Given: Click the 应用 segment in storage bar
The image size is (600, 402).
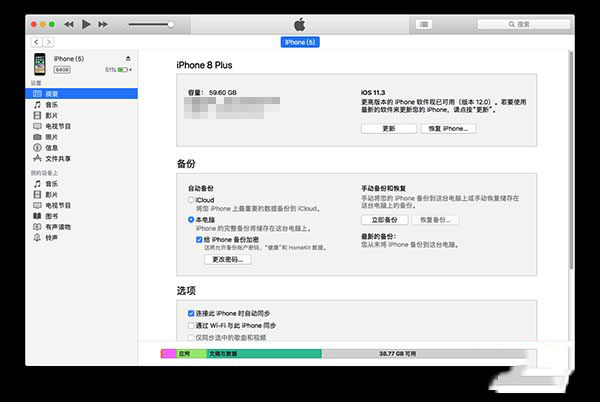Looking at the screenshot, I should pos(191,354).
